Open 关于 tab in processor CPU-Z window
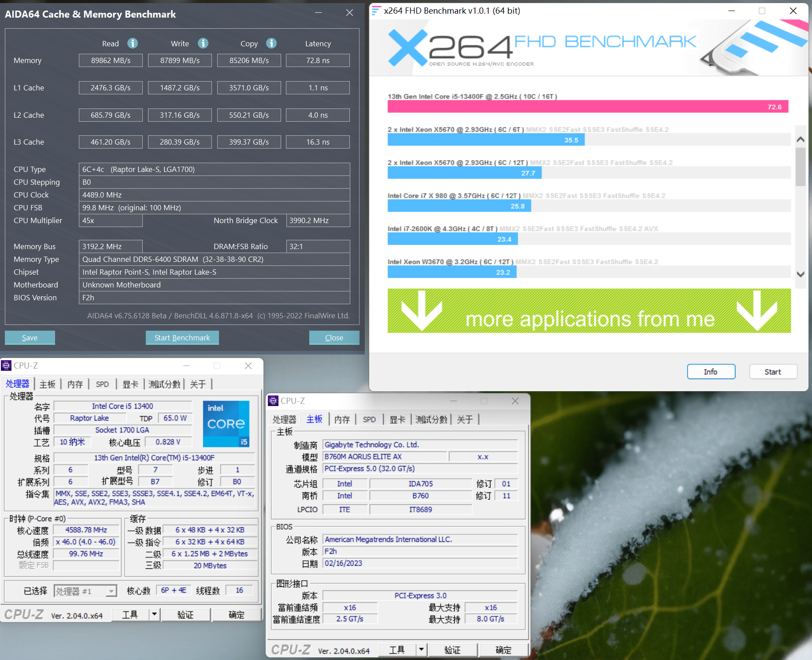 198,384
